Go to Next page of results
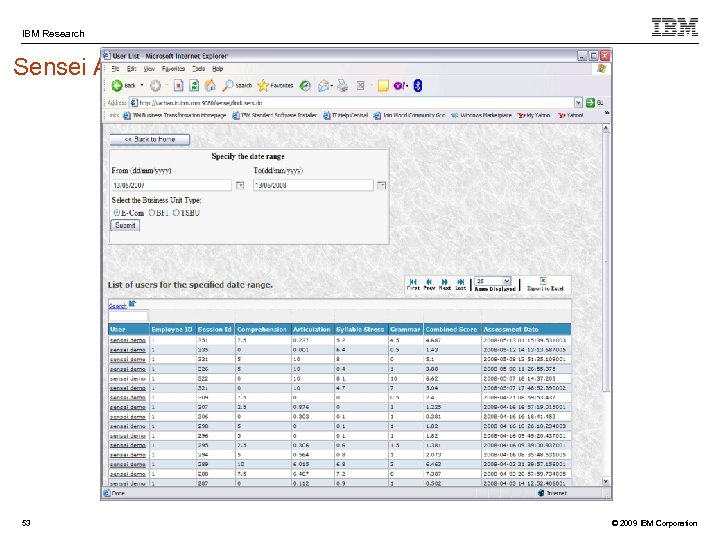720x540 pixels. pyautogui.click(x=444, y=284)
